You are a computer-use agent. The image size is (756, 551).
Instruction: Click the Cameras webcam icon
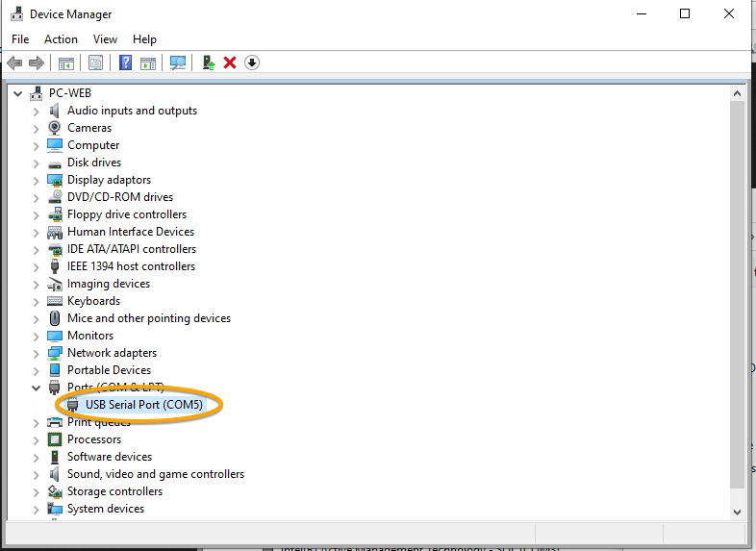(55, 128)
